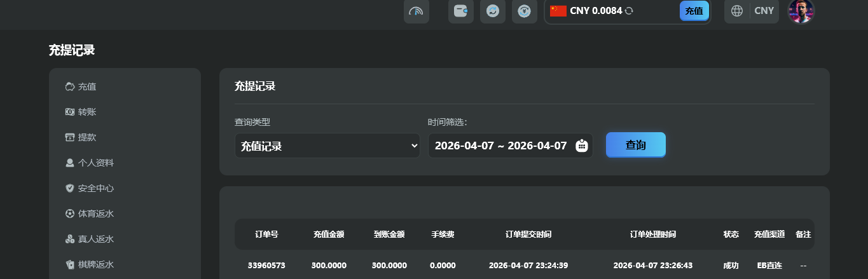Select 充值 in the left sidebar
The height and width of the screenshot is (279, 868).
86,86
